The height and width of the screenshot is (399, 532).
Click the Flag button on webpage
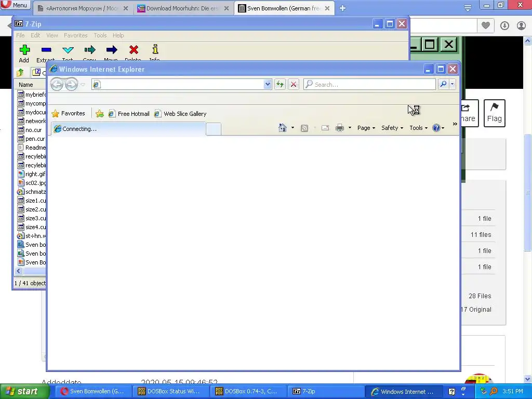click(495, 113)
